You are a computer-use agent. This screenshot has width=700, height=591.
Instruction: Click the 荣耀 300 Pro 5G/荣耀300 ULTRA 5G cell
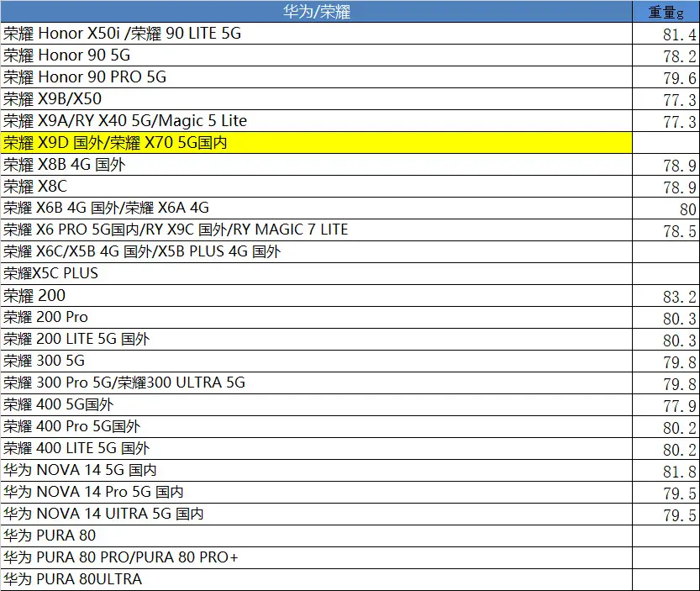(317, 383)
